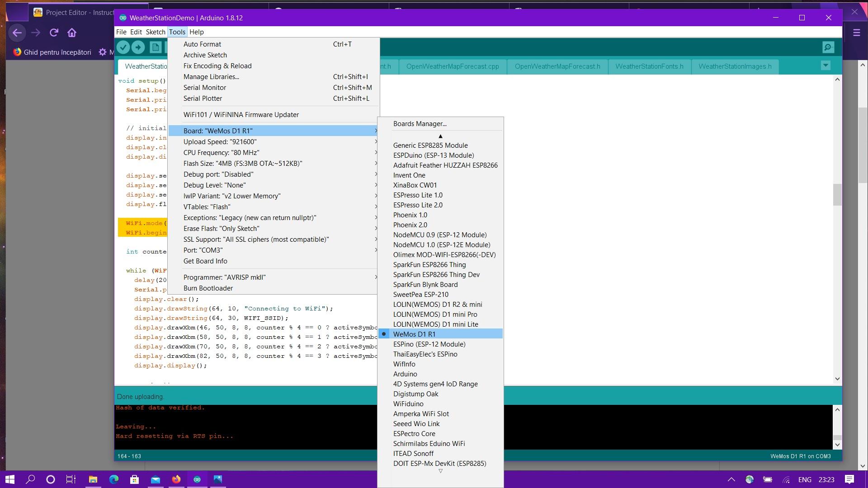The width and height of the screenshot is (868, 488).
Task: Switch to Arduino IDE on taskbar
Action: coord(197,479)
